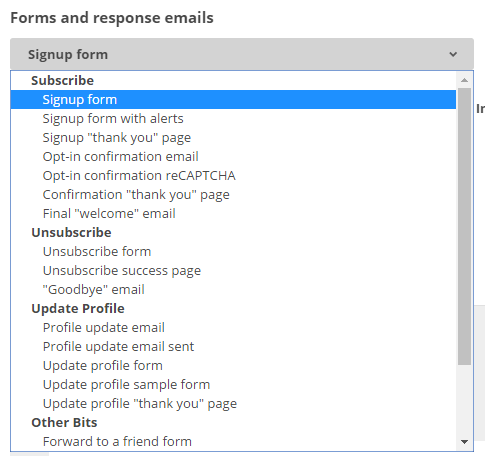This screenshot has height=456, width=485.
Task: Open the Unsubscribe form option
Action: (x=233, y=251)
